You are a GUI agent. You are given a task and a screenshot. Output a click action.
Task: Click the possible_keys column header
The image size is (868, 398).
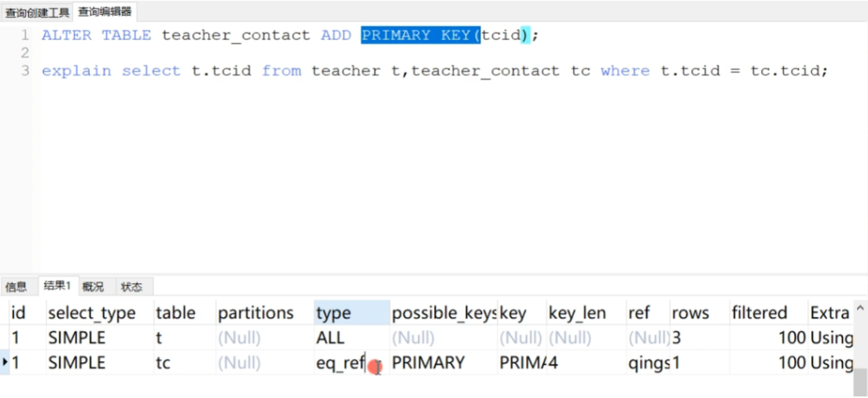pyautogui.click(x=443, y=313)
